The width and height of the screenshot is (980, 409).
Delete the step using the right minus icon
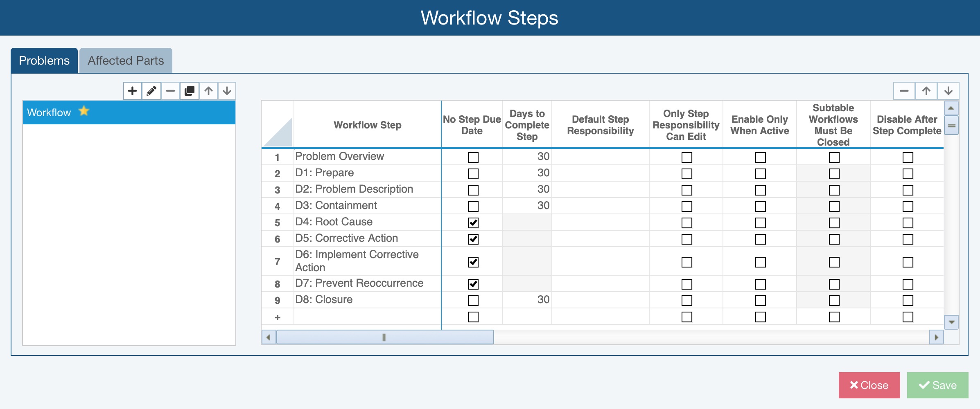tap(904, 91)
